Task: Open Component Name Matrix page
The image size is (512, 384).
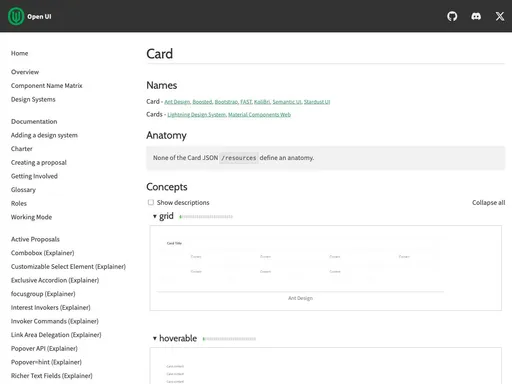Action: coord(46,86)
